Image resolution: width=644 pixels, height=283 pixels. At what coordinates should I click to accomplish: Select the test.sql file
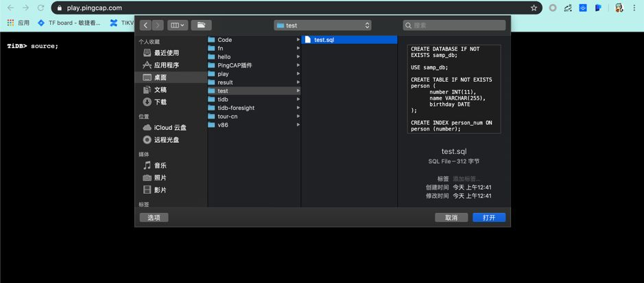tap(350, 40)
